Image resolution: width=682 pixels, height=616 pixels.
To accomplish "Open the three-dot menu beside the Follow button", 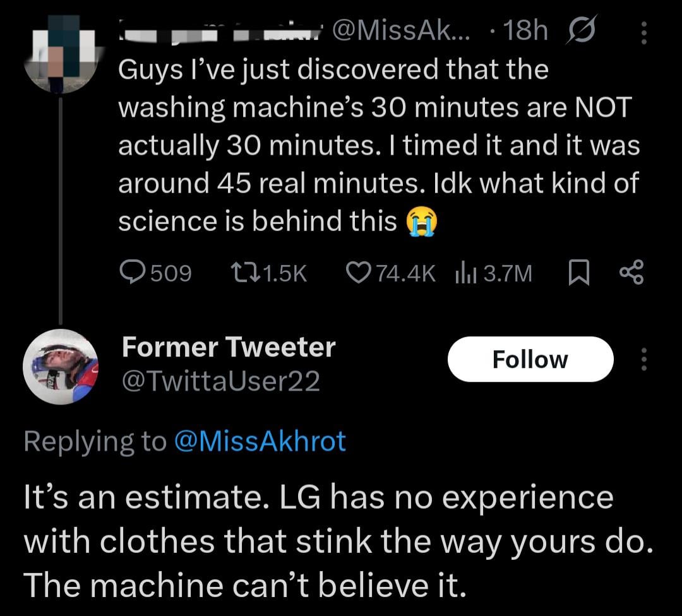I will [643, 359].
